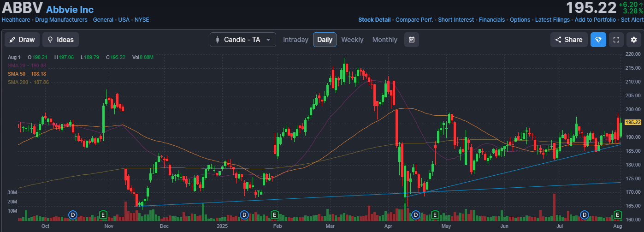The image size is (644, 232).
Task: Click the yellow 195.22 price tag on axis
Action: (633, 122)
